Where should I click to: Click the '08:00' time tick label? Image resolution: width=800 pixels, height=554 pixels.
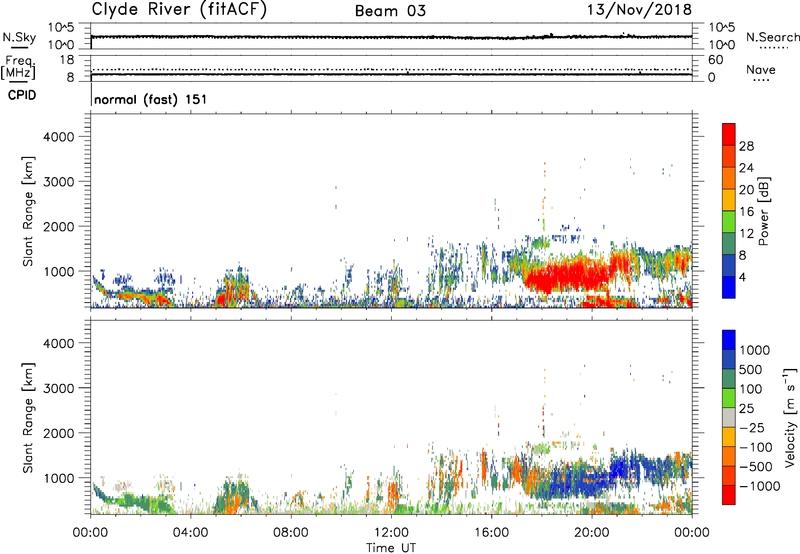click(x=291, y=533)
